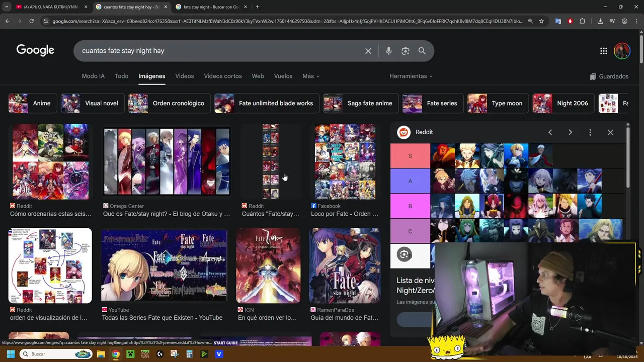The image size is (644, 362).
Task: Search inside preview image with Lens button
Action: pos(404,254)
